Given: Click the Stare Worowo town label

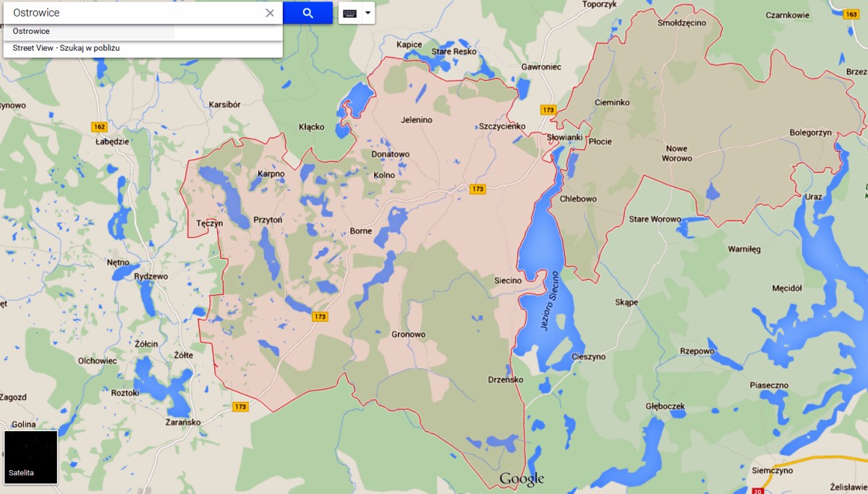Looking at the screenshot, I should point(655,219).
